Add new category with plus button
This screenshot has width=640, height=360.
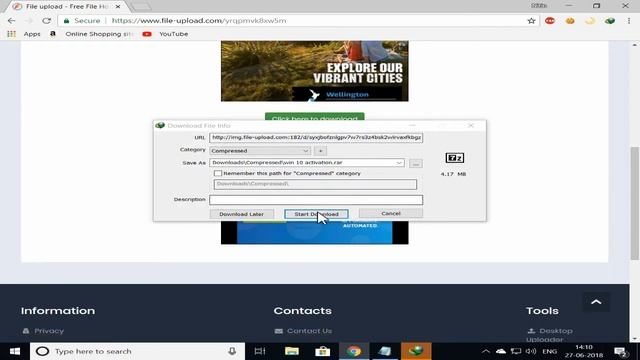point(320,151)
